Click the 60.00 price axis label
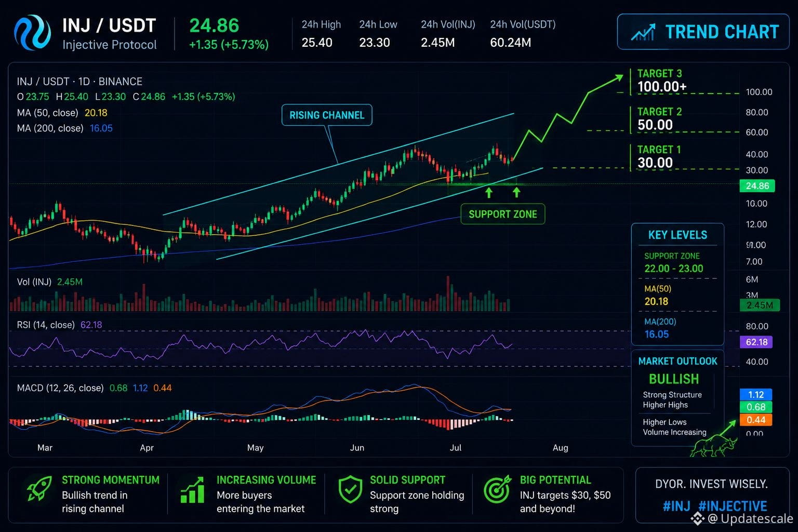798x532 pixels. 756,132
